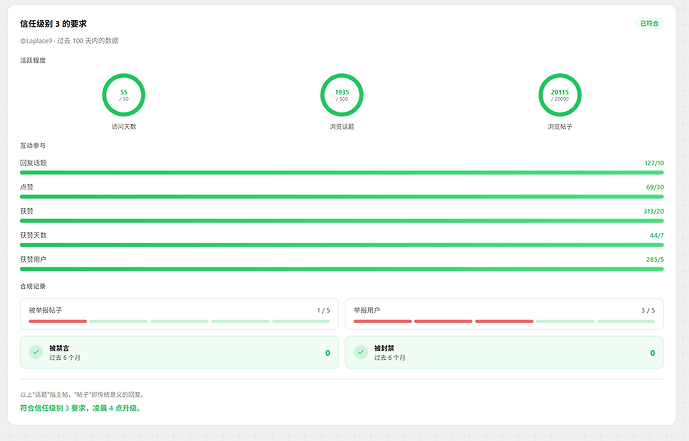Click the 回复话题 green progress bar
The image size is (689, 441).
342,173
